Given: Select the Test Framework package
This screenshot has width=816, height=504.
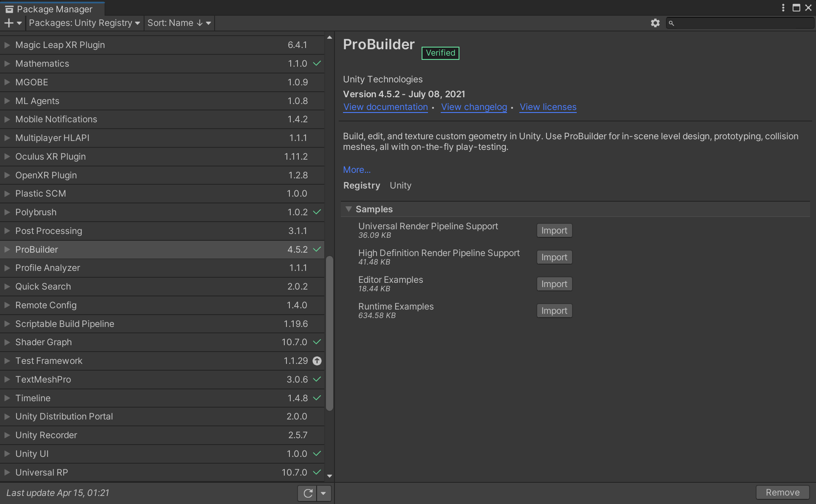Looking at the screenshot, I should point(162,361).
